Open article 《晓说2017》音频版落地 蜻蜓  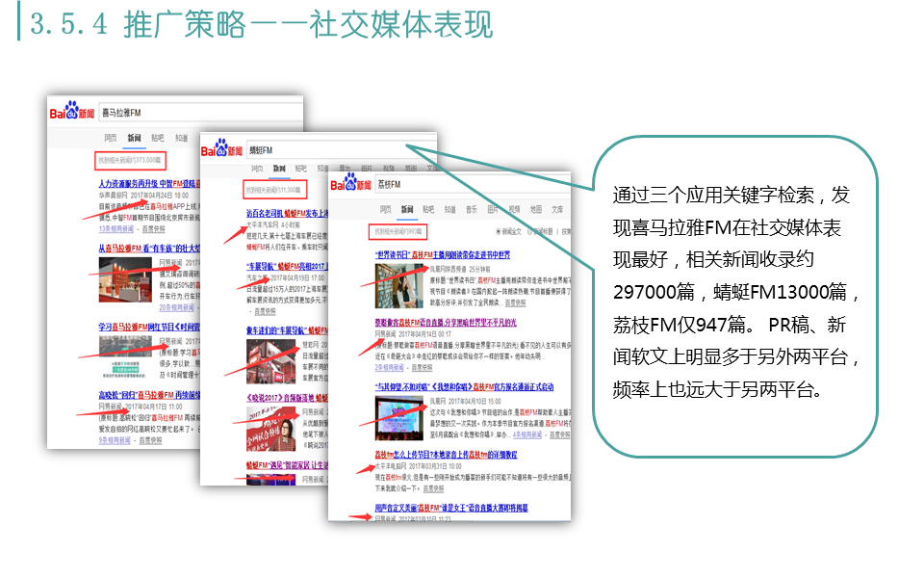click(288, 399)
